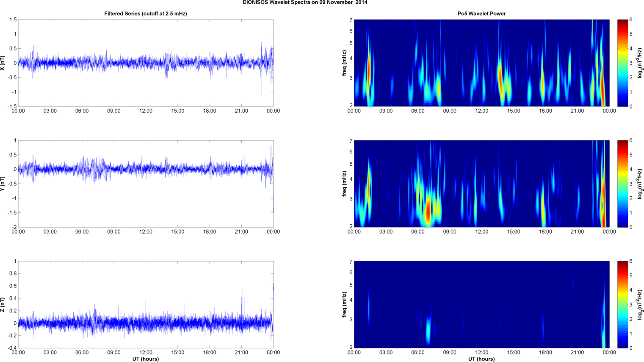Viewport: 644px width, 362px height.
Task: Click the colorbar beside the Z wavelet spectrogram
Action: click(x=623, y=304)
